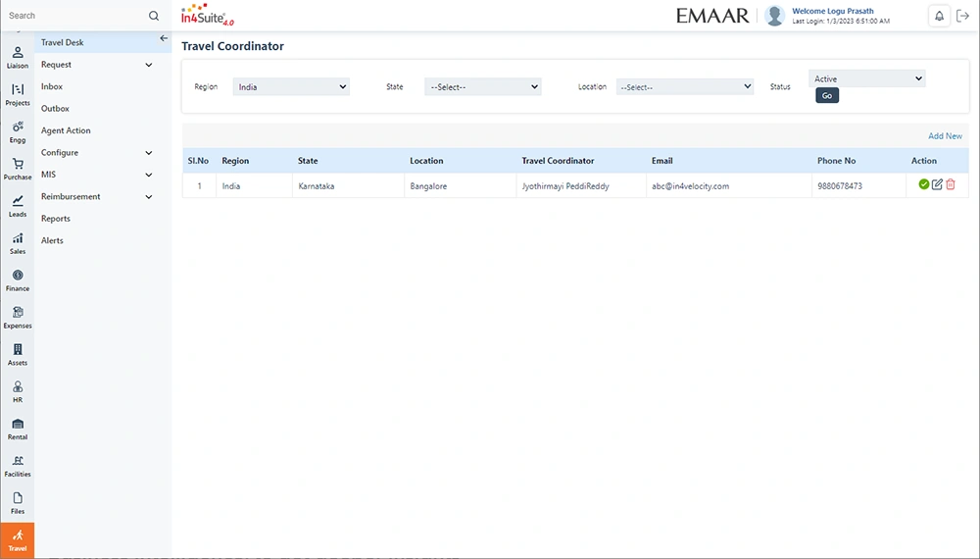
Task: Open Inbox in Travel Desk menu
Action: [52, 87]
